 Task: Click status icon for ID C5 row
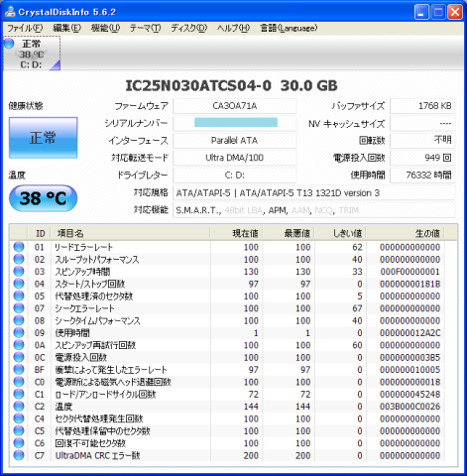click(x=19, y=430)
